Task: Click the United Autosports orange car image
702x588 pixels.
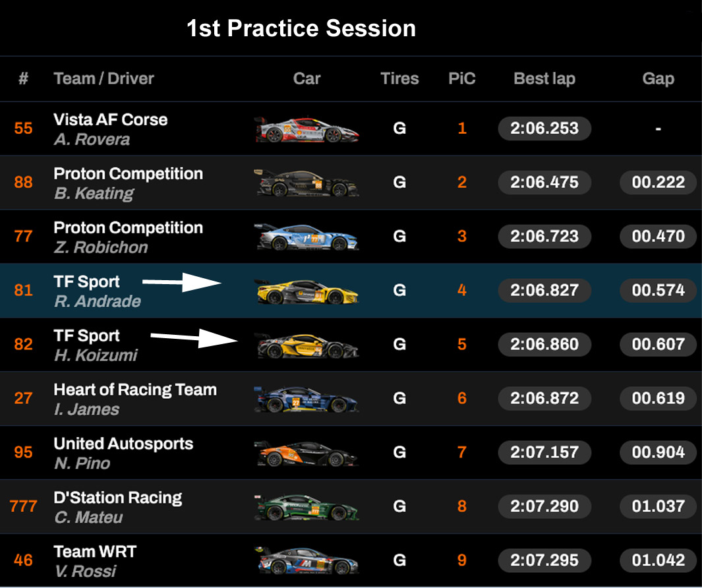Action: [x=307, y=453]
